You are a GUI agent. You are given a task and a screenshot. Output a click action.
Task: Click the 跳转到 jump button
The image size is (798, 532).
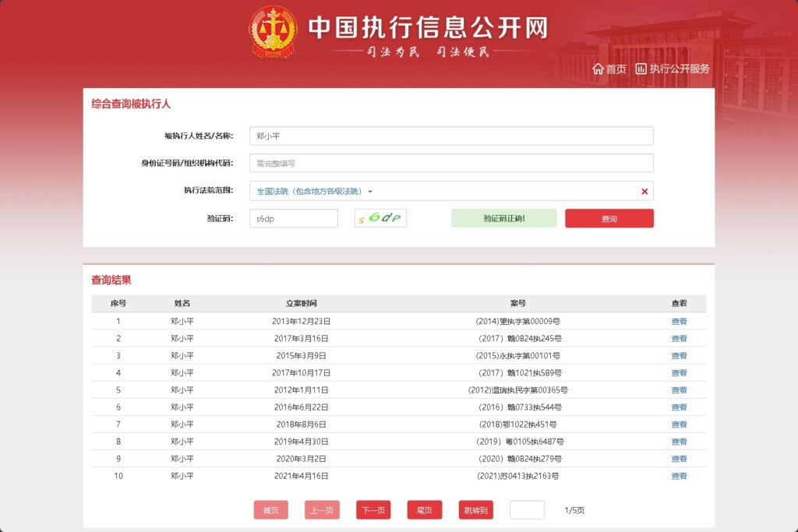click(x=476, y=509)
